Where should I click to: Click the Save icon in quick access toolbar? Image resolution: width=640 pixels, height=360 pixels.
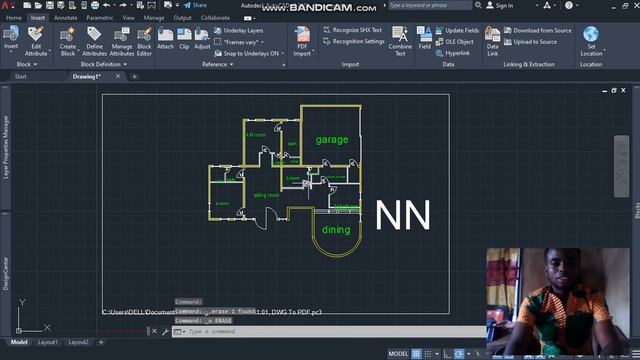click(49, 5)
